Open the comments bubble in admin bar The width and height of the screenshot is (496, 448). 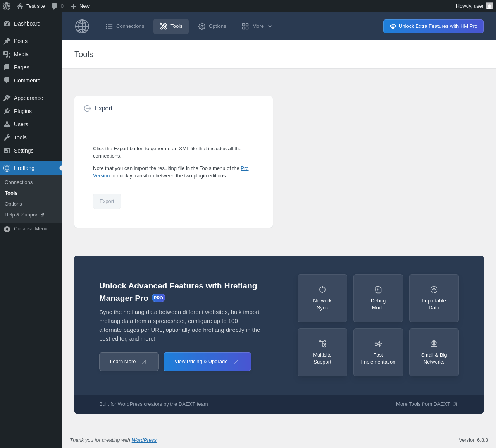pyautogui.click(x=55, y=6)
